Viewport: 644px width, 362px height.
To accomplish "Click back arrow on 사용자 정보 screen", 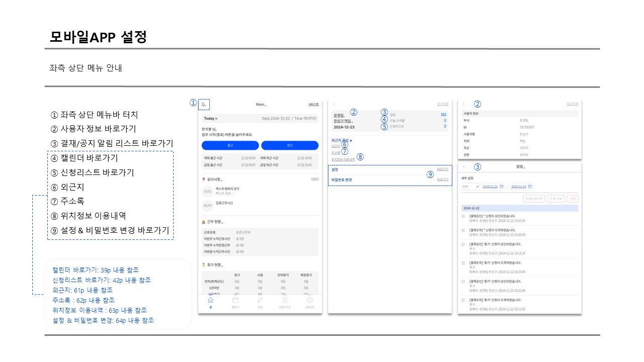I will (x=463, y=104).
